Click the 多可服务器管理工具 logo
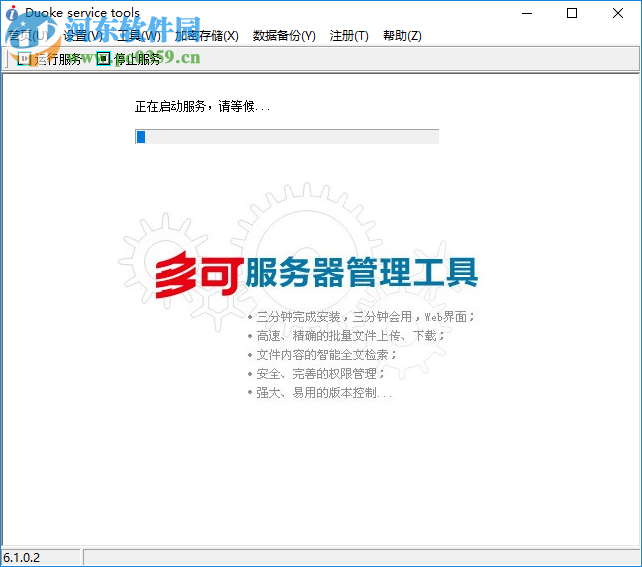The height and width of the screenshot is (567, 642). click(316, 273)
